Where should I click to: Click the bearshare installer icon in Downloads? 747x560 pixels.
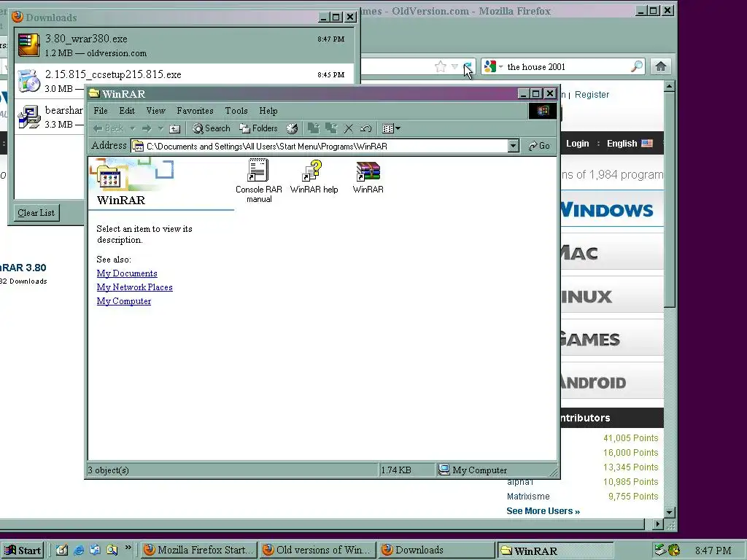click(x=28, y=117)
